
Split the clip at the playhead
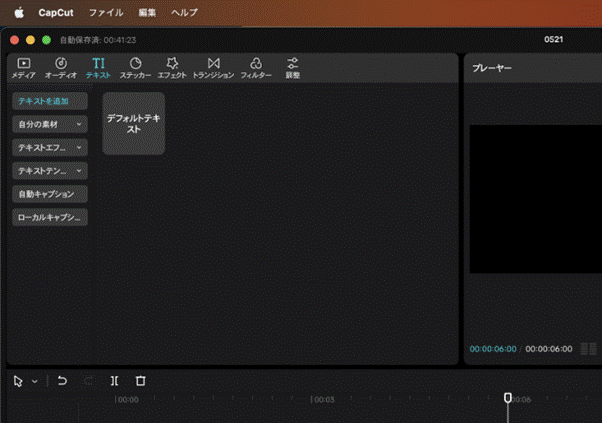(x=114, y=381)
